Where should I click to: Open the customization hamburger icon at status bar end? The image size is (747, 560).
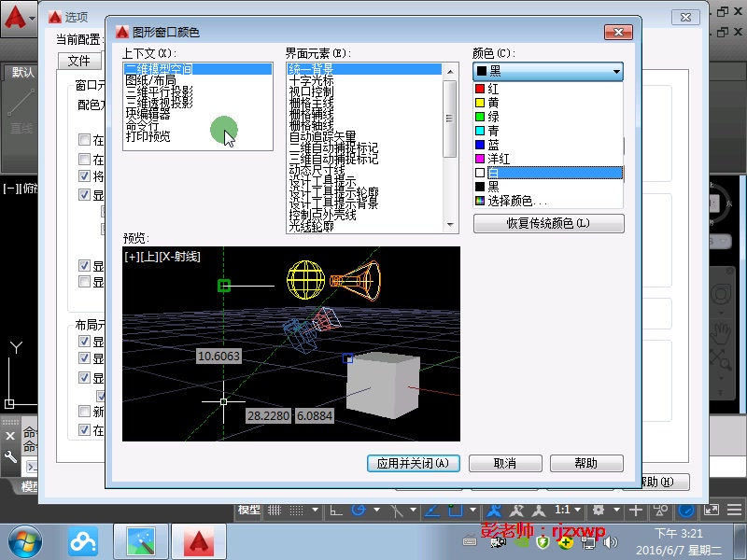click(735, 511)
